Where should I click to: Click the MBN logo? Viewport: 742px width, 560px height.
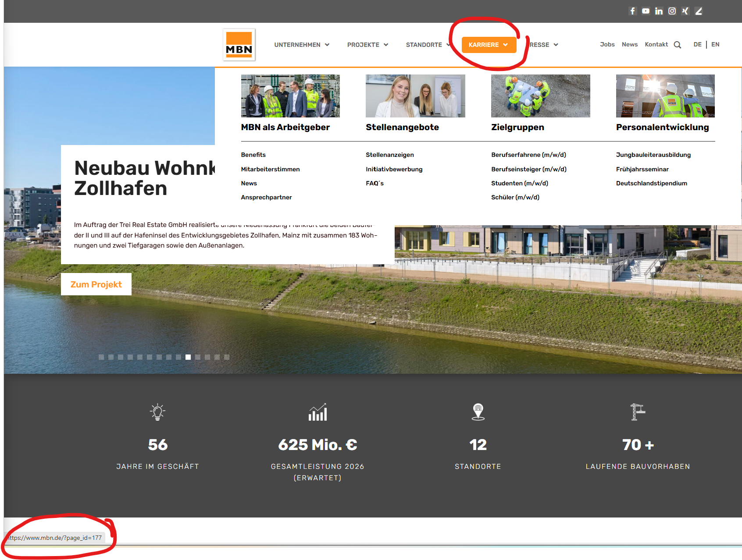point(239,45)
